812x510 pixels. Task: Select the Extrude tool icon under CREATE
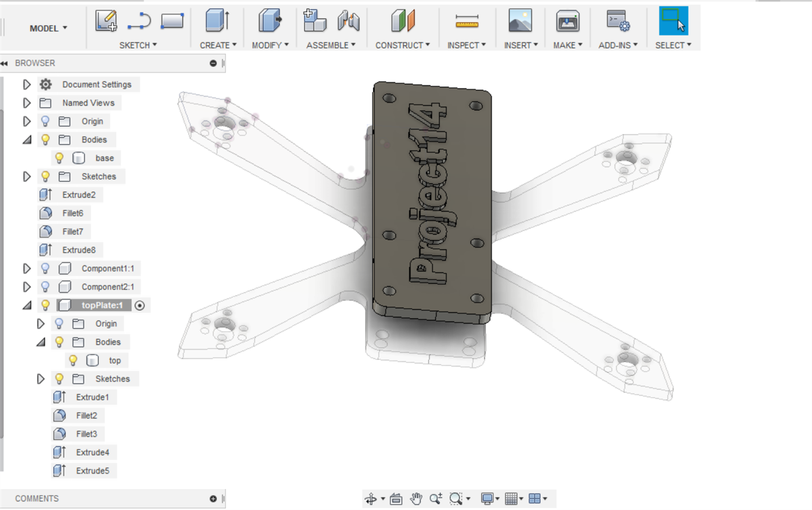(x=217, y=21)
